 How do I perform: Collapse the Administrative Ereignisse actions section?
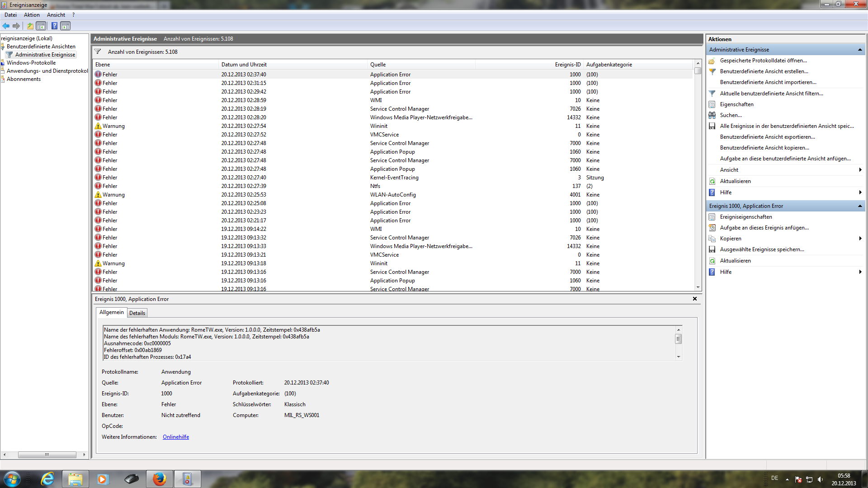tap(859, 50)
